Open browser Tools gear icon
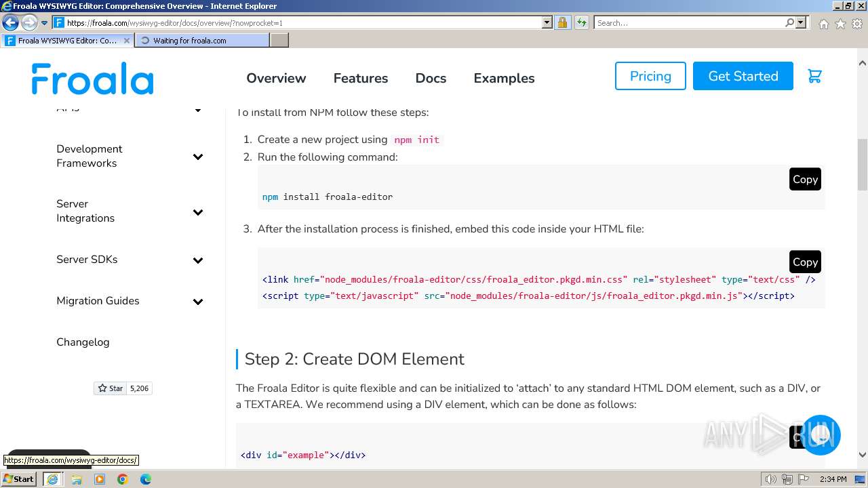The width and height of the screenshot is (868, 488). tap(857, 23)
